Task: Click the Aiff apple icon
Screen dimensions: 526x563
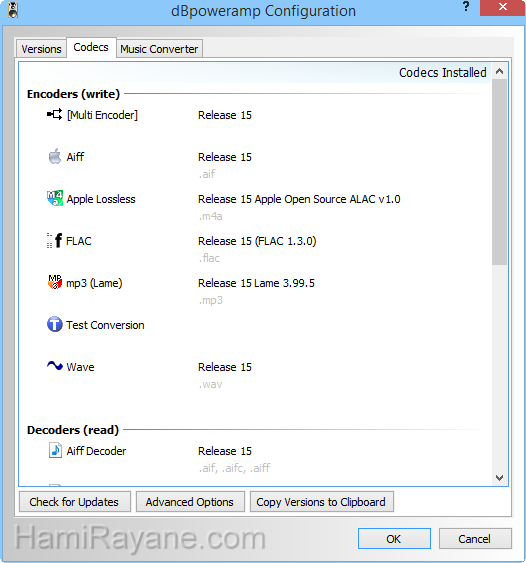Action: pyautogui.click(x=55, y=156)
